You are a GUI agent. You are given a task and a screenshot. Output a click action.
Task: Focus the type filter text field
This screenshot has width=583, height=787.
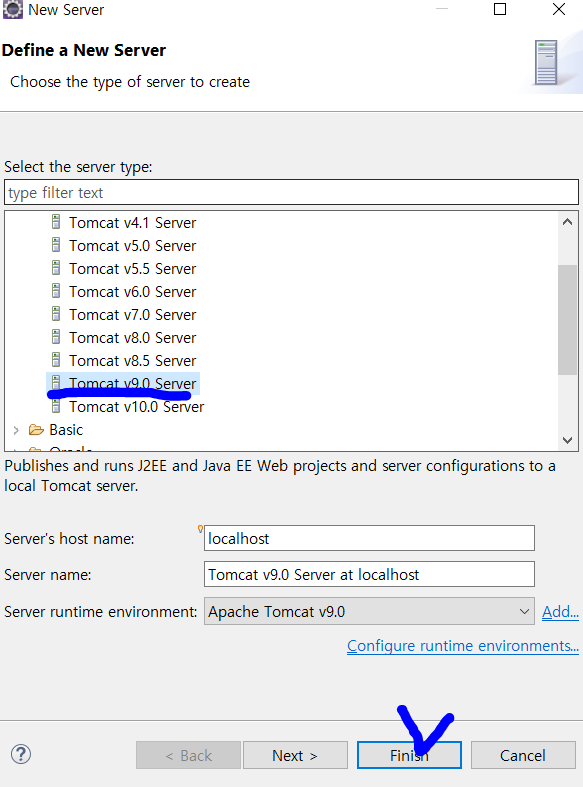click(x=292, y=193)
